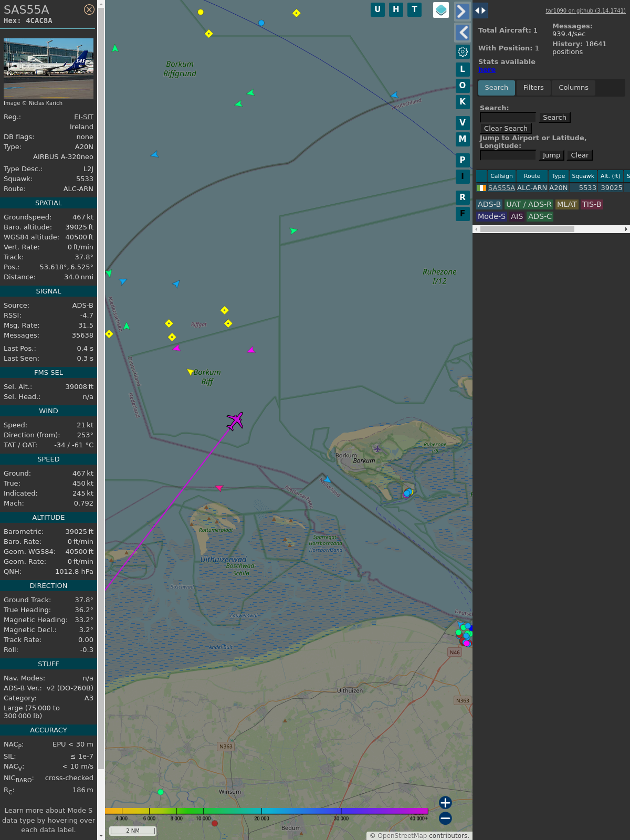Sort table by Type column
630x840 pixels.
[x=559, y=176]
